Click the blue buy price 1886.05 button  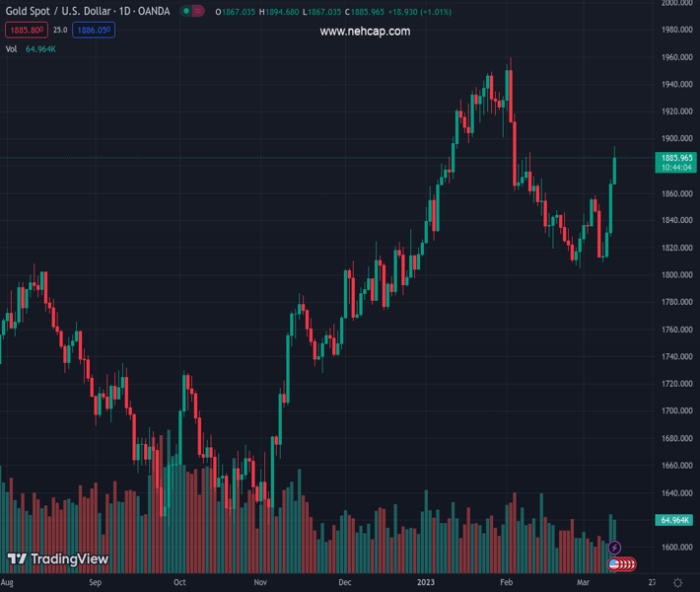coord(95,31)
